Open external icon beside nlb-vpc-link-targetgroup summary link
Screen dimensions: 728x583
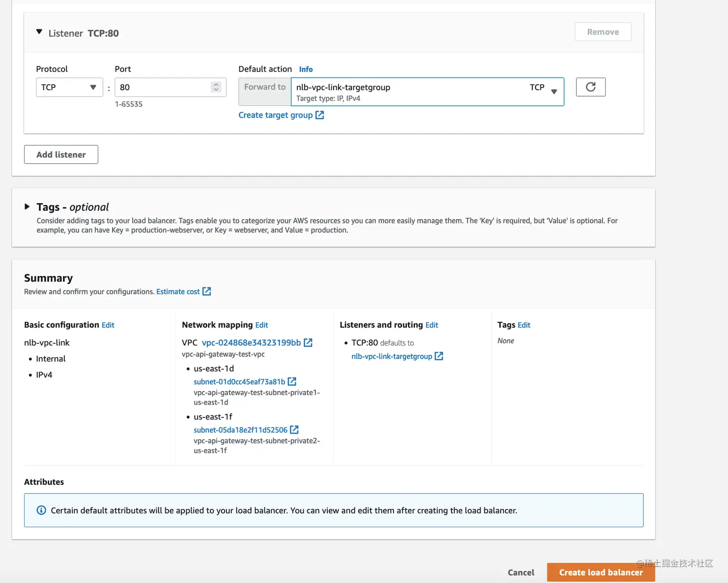tap(439, 356)
